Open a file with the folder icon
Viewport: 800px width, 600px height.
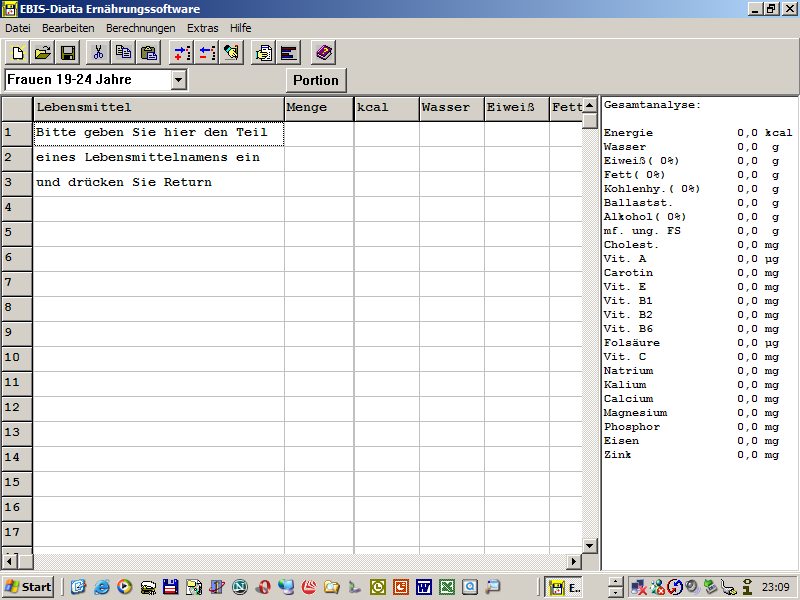(43, 53)
